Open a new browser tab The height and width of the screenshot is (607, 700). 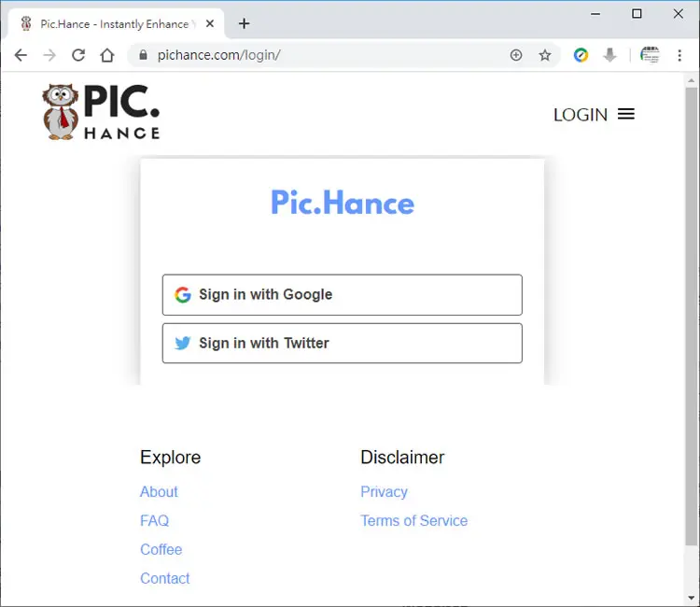[x=244, y=23]
